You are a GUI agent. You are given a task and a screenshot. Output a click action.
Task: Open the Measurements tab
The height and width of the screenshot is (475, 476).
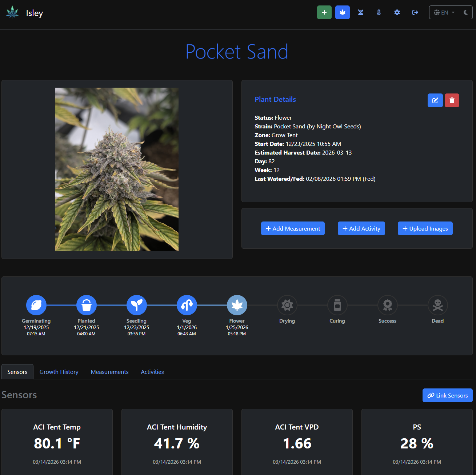[x=109, y=372]
